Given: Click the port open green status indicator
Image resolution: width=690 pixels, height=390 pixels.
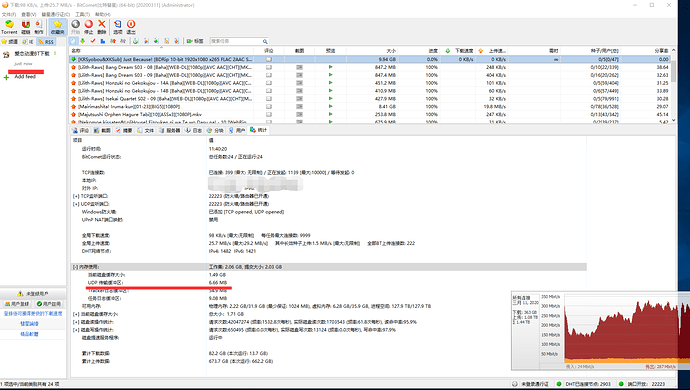Looking at the screenshot, I should click(621, 384).
